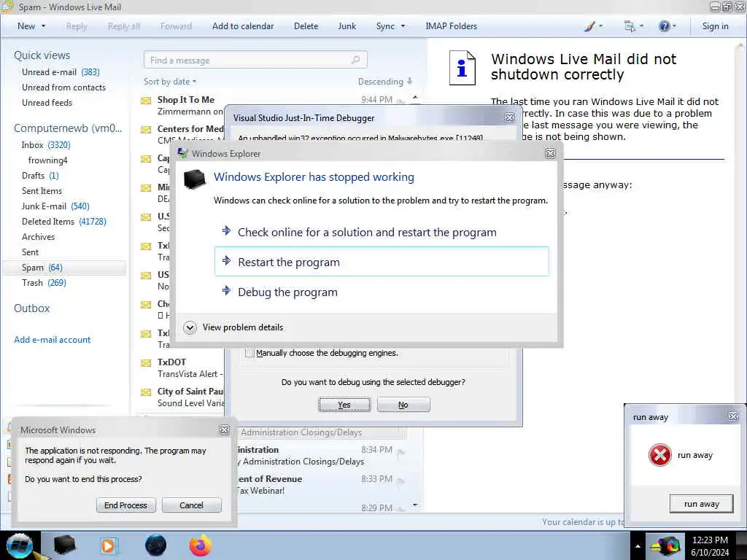The height and width of the screenshot is (560, 747).
Task: Click the dark blue globe taskbar icon
Action: 156,545
